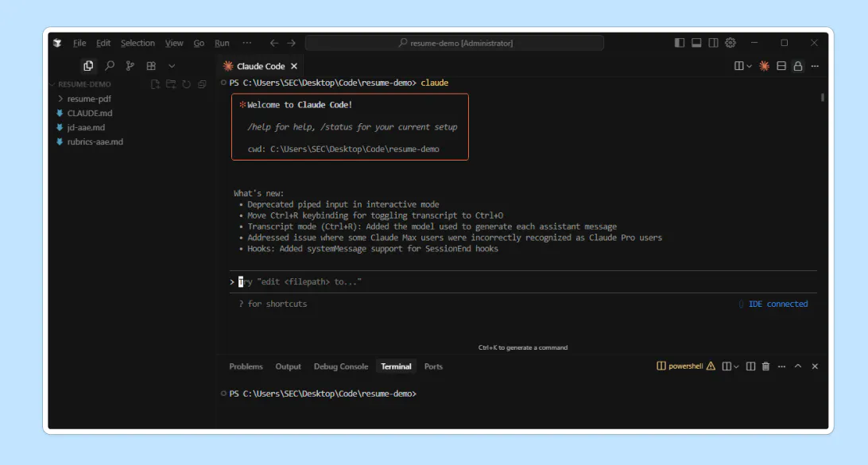This screenshot has height=465, width=868.
Task: Close the bottom terminal panel
Action: point(815,366)
